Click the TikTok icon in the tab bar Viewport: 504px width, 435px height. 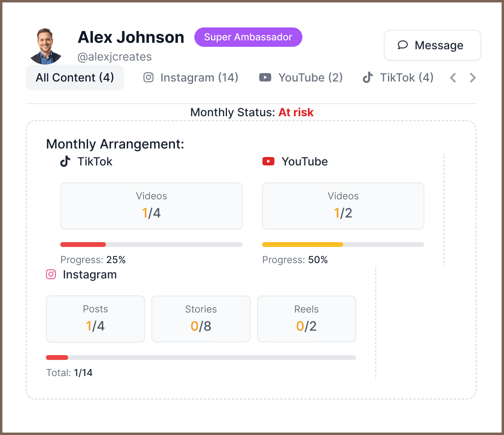click(367, 77)
